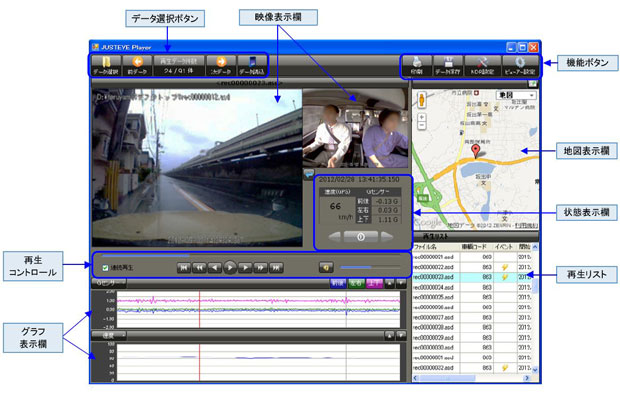The image size is (620, 393).
Task: Click the データ読込 import icon
Action: point(251,65)
